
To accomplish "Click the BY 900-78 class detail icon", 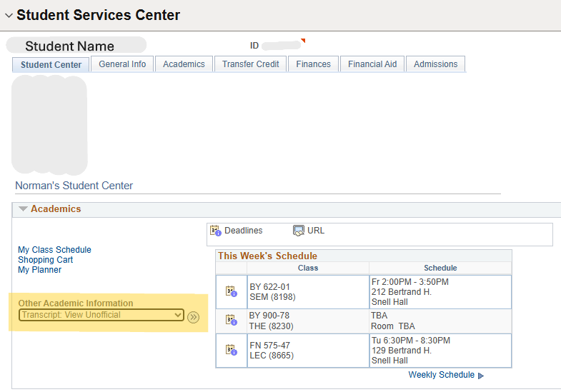I will [x=231, y=321].
